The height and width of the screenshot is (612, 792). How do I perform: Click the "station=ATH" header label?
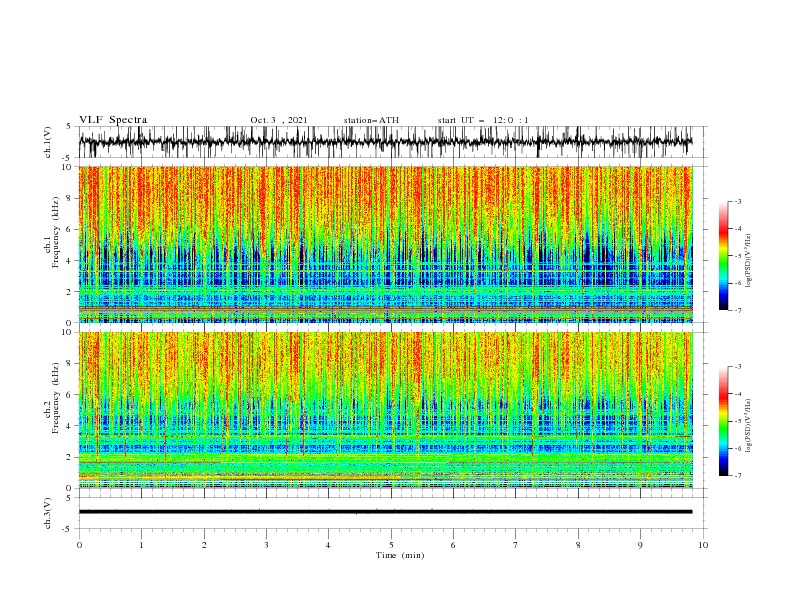click(371, 120)
